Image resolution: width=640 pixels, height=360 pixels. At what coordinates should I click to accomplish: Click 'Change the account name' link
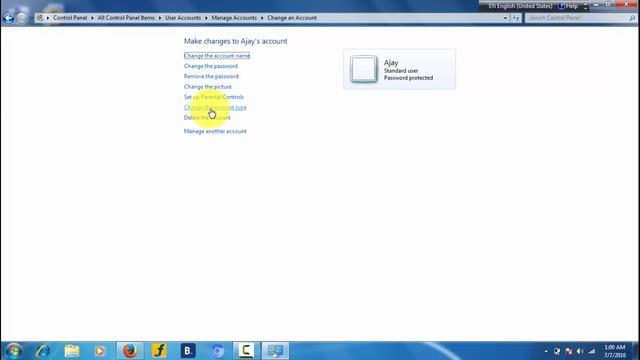point(217,56)
